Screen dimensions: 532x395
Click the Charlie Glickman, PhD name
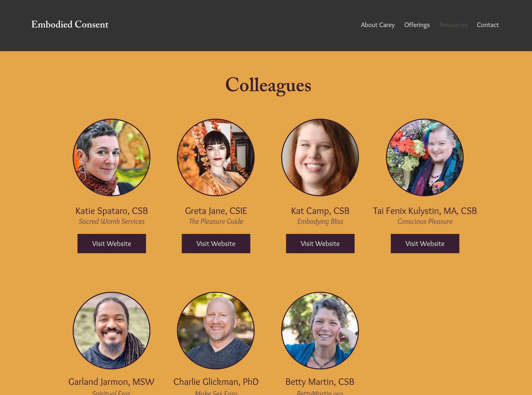(x=216, y=382)
